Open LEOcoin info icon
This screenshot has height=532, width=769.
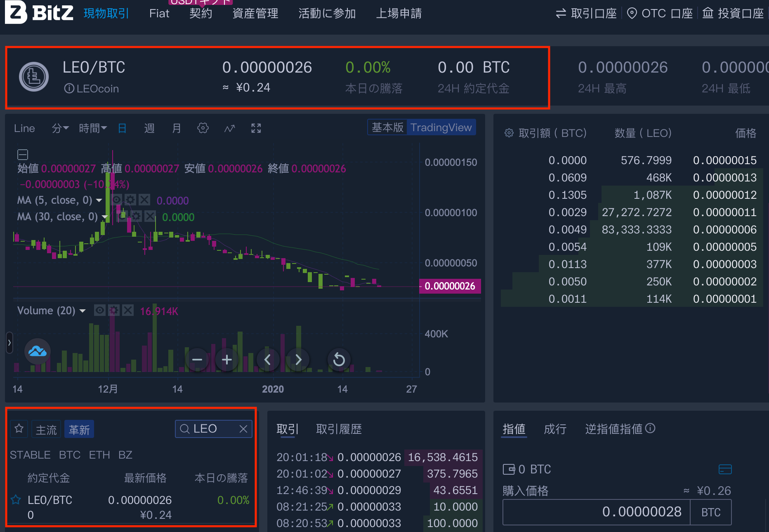coord(69,89)
